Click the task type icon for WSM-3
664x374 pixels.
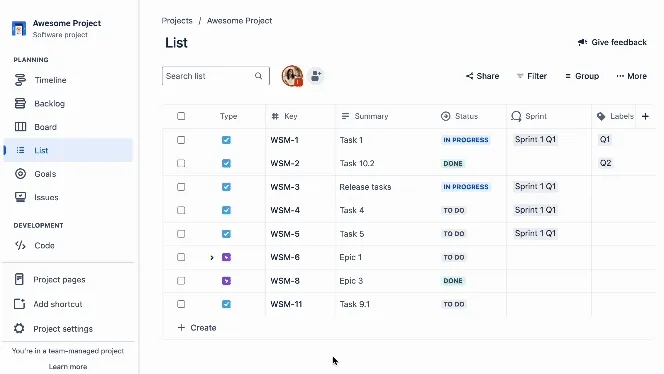(x=227, y=187)
